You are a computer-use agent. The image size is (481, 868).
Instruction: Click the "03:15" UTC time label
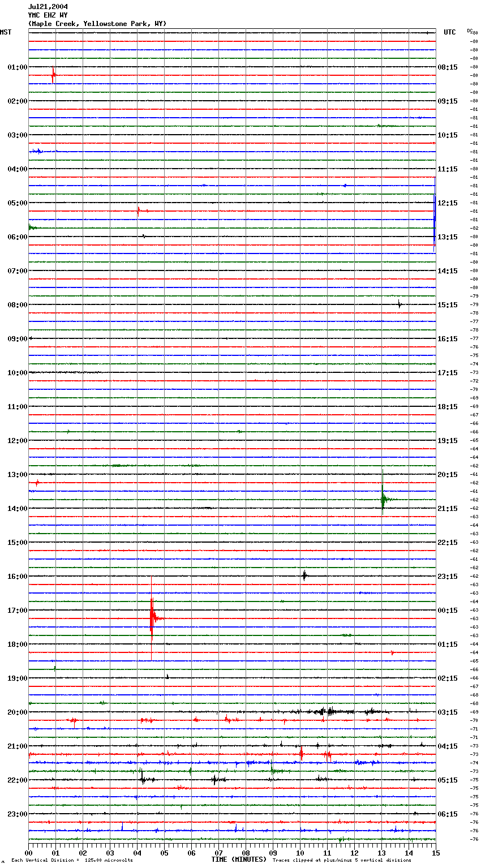pos(448,712)
